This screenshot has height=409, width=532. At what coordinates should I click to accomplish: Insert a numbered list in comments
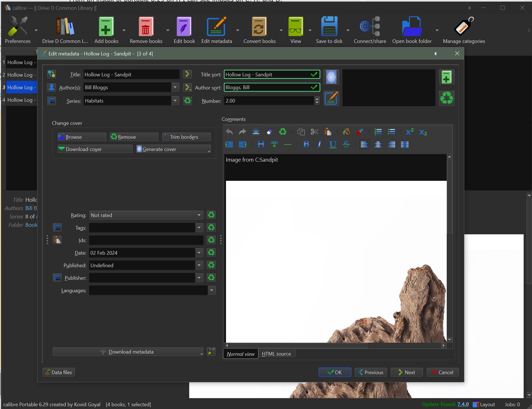[x=378, y=132]
